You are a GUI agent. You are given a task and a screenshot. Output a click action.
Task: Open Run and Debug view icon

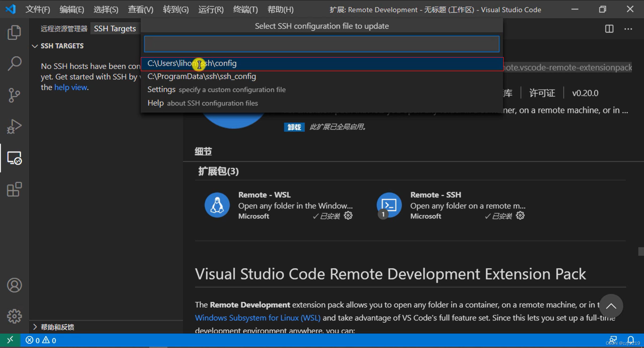pos(14,126)
